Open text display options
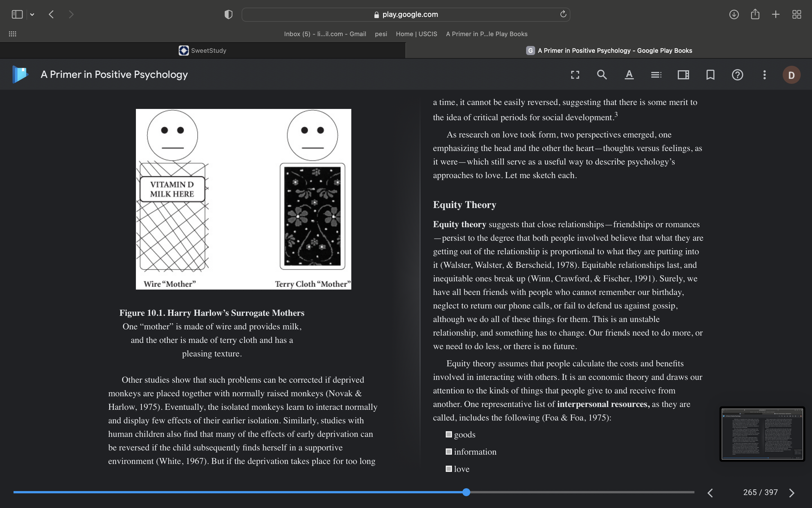 click(629, 75)
